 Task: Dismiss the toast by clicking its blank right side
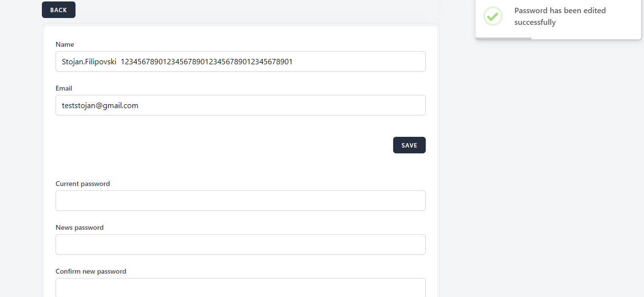[x=625, y=19]
